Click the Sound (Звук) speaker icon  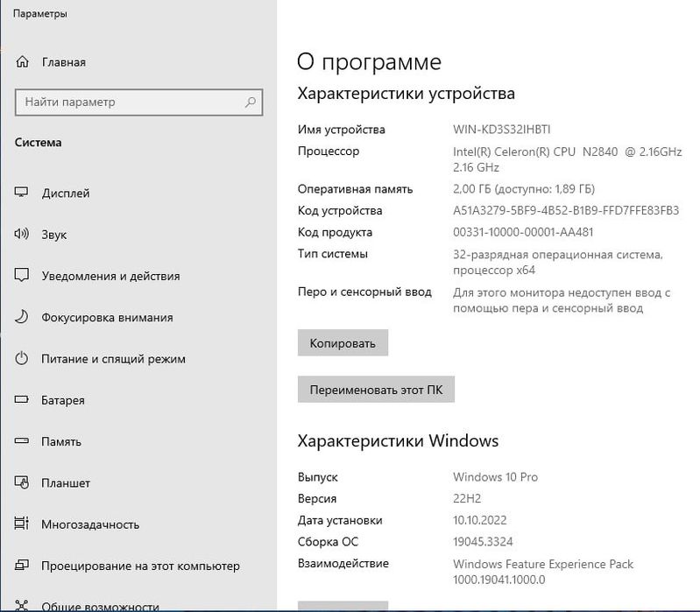point(22,235)
